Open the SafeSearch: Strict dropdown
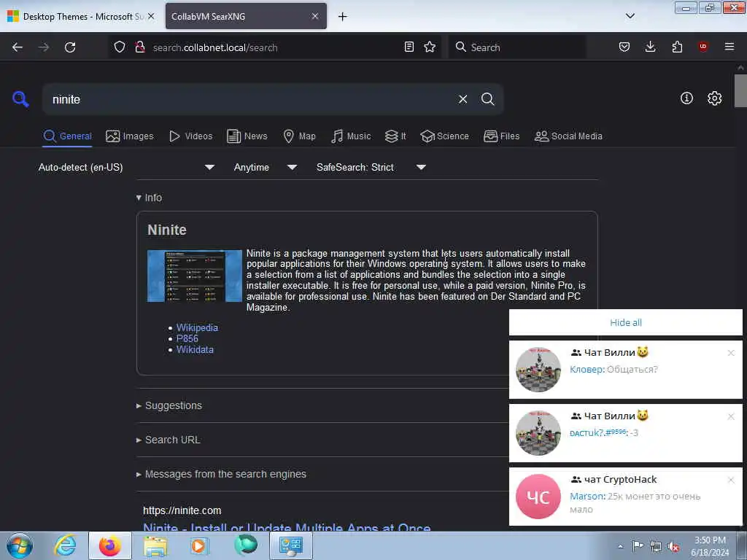The image size is (747, 560). (371, 168)
